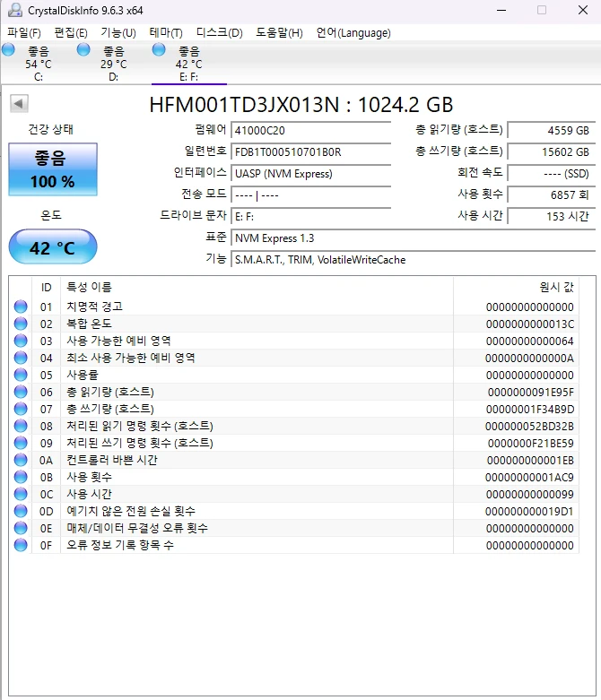Click raw value 00000001F34B9D
Screen dimensions: 601x700
(x=530, y=410)
